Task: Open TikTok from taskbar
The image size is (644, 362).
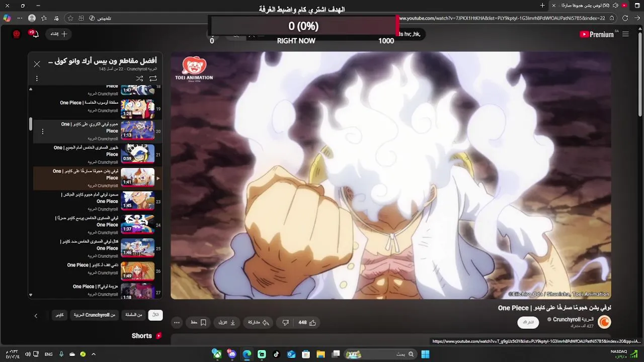Action: click(x=276, y=354)
